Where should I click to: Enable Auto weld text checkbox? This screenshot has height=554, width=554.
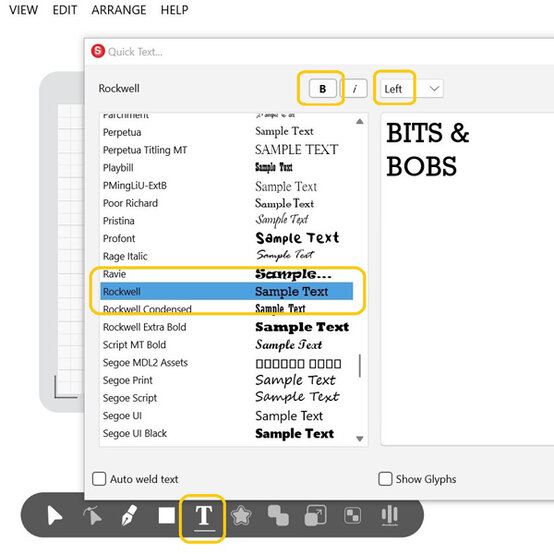99,479
